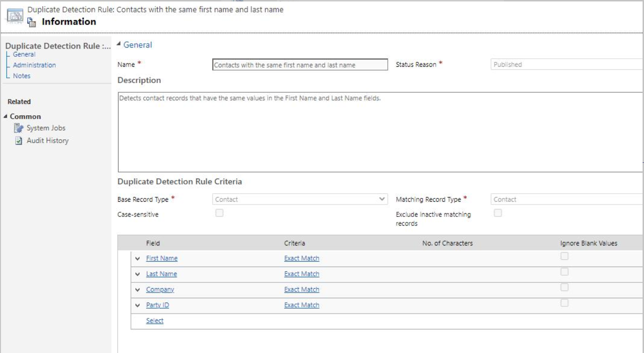Open System Jobs related link
This screenshot has width=644, height=353.
[46, 128]
